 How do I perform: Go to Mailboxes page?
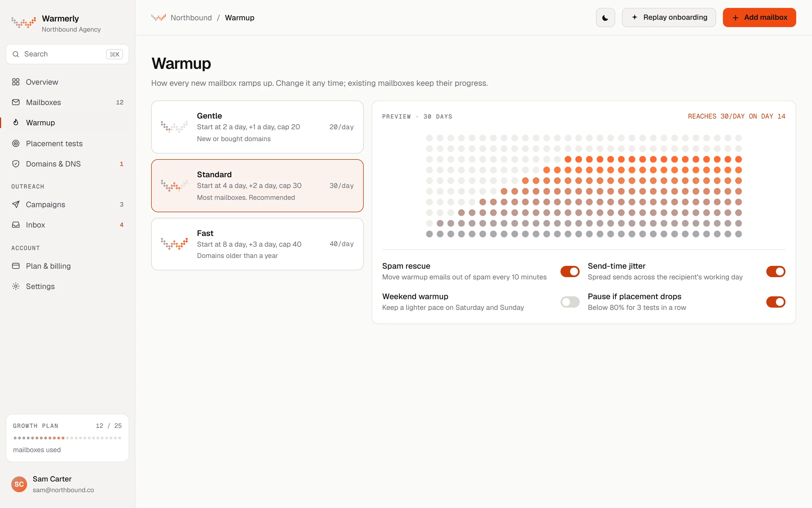(67, 102)
